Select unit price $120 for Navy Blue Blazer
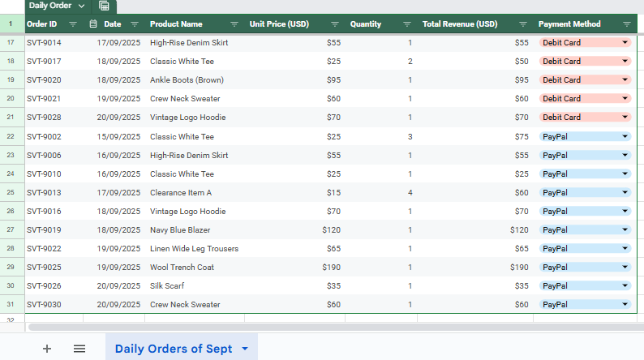644x360 pixels. (295, 230)
